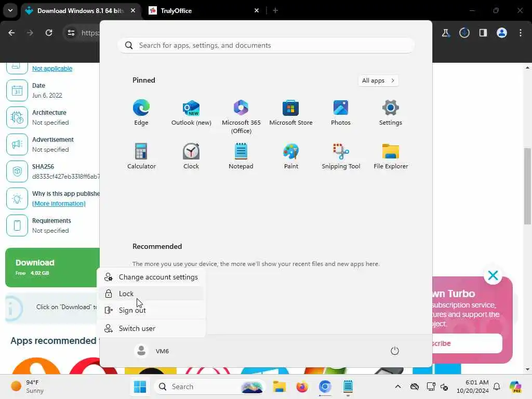Screen dimensions: 532x399
Task: Show hidden system tray icons chevron
Action: pos(398,387)
